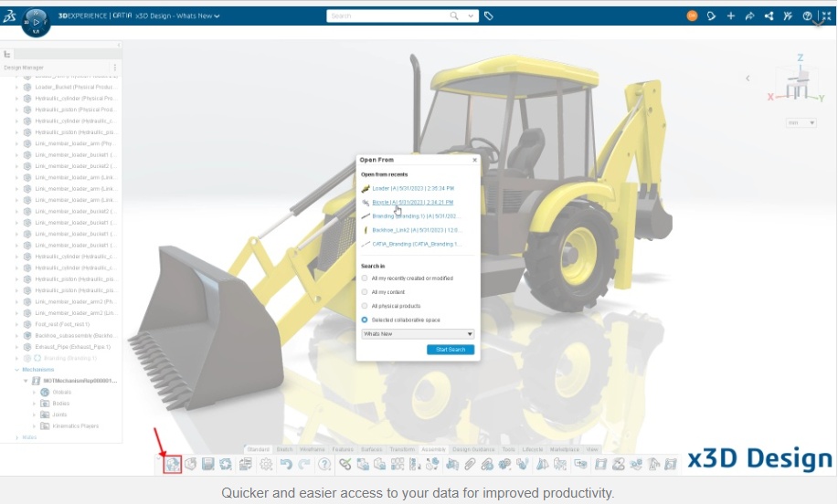Viewport: 838px width, 504px height.
Task: Collapse the side panel with the chevron
Action: 119,46
